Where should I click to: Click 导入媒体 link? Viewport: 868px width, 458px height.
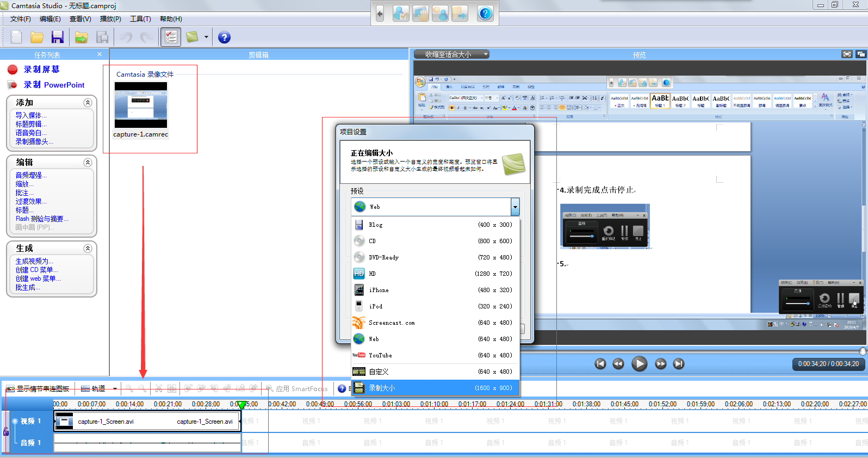point(31,115)
